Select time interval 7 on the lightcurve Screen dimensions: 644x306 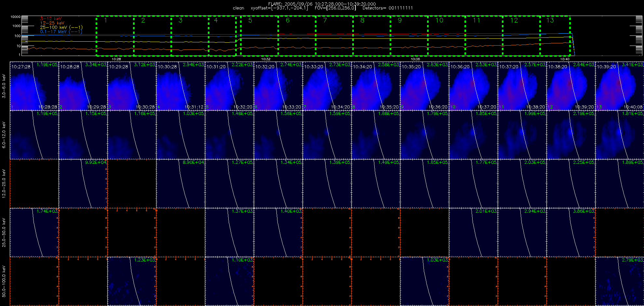(x=334, y=36)
